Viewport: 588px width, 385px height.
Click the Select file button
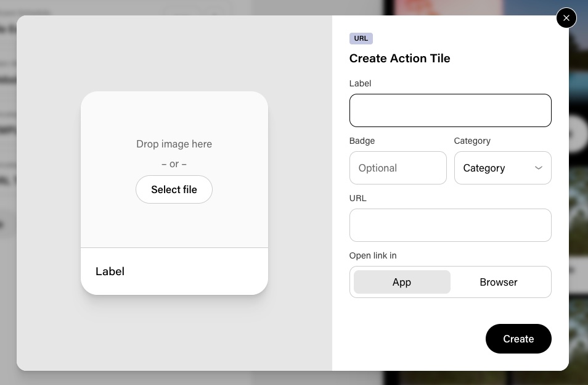point(174,189)
